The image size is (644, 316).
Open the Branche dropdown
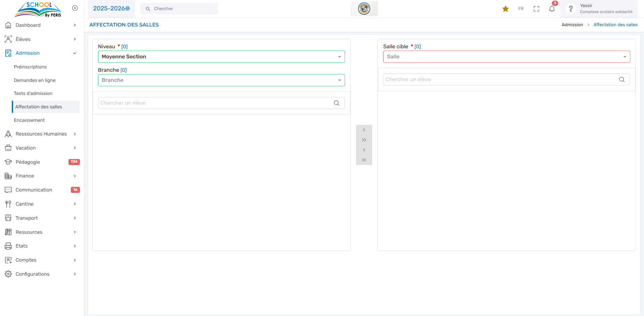tap(221, 80)
